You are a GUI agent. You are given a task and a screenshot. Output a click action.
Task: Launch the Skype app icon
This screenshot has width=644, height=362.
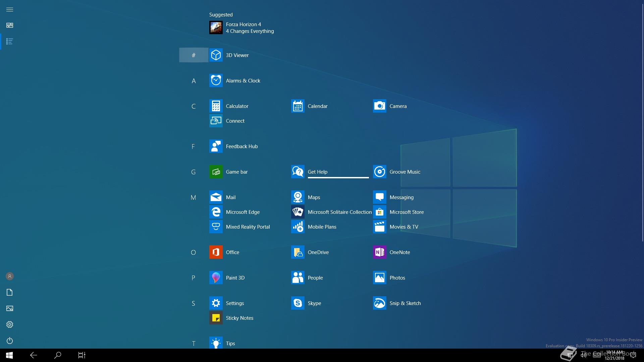point(298,303)
